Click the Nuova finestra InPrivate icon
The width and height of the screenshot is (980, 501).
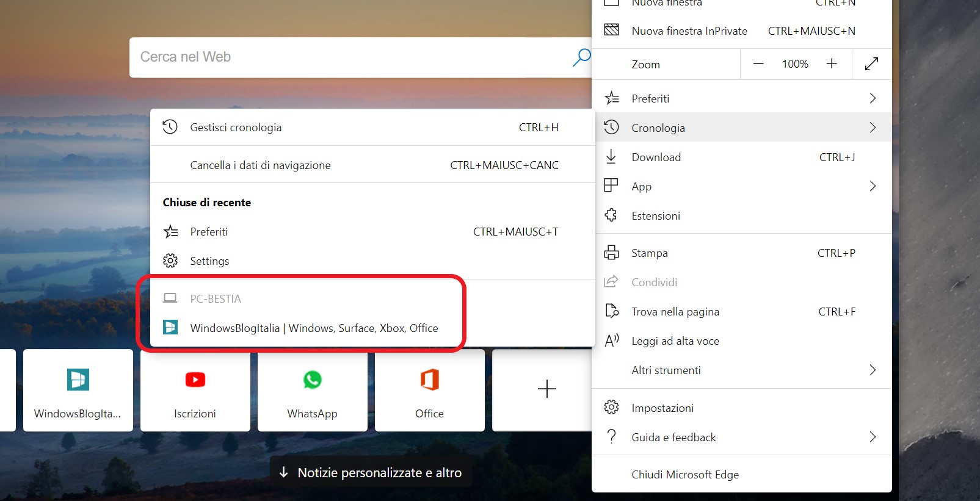[x=611, y=30]
